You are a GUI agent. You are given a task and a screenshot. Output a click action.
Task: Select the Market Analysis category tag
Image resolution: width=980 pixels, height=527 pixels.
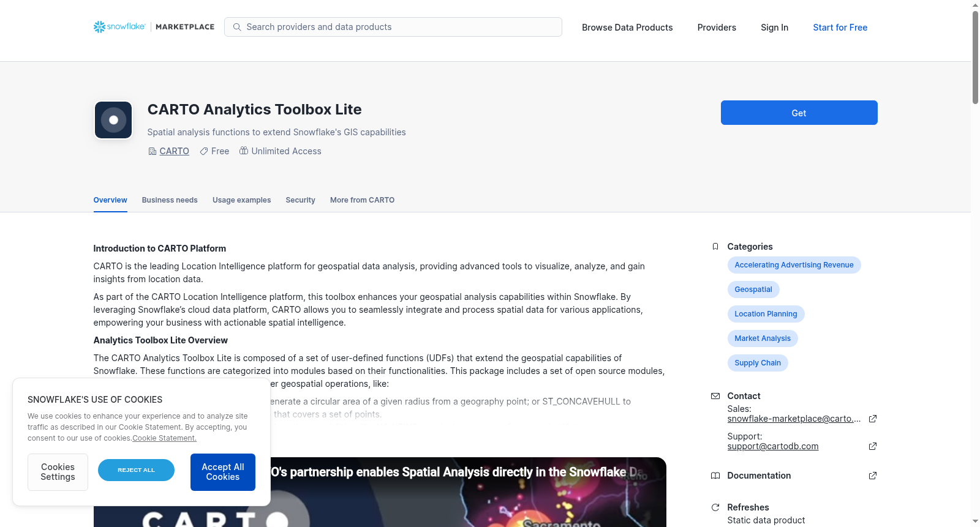coord(763,338)
